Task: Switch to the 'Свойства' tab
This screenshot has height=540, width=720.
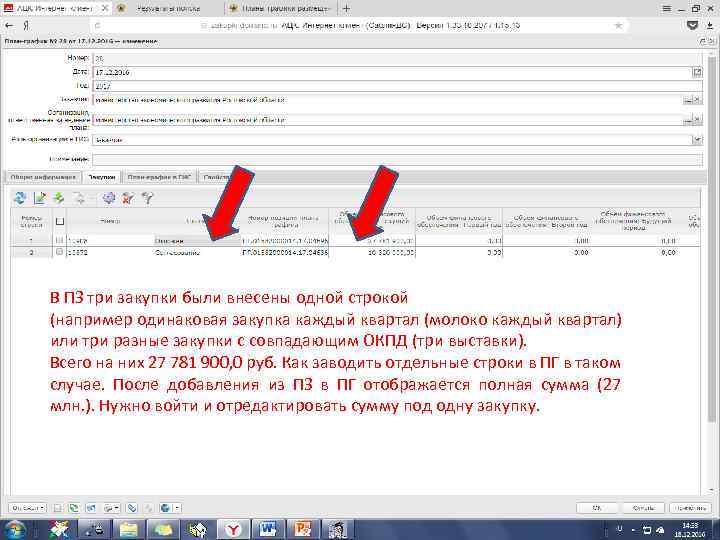Action: [x=216, y=177]
